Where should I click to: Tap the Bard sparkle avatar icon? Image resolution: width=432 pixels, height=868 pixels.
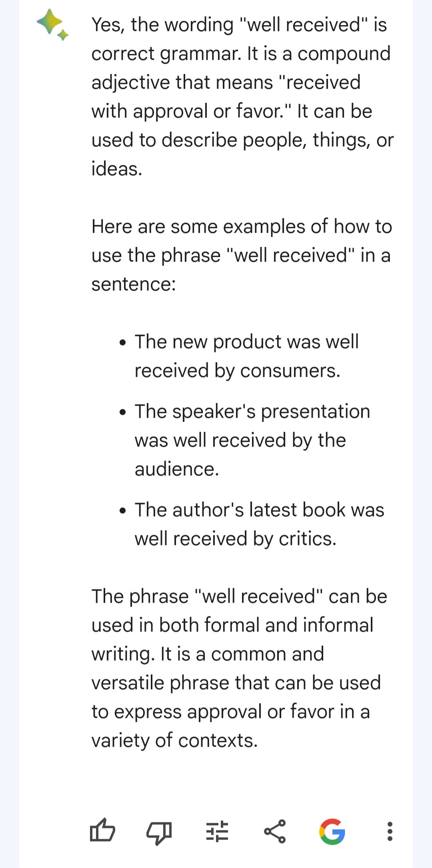[x=52, y=25]
